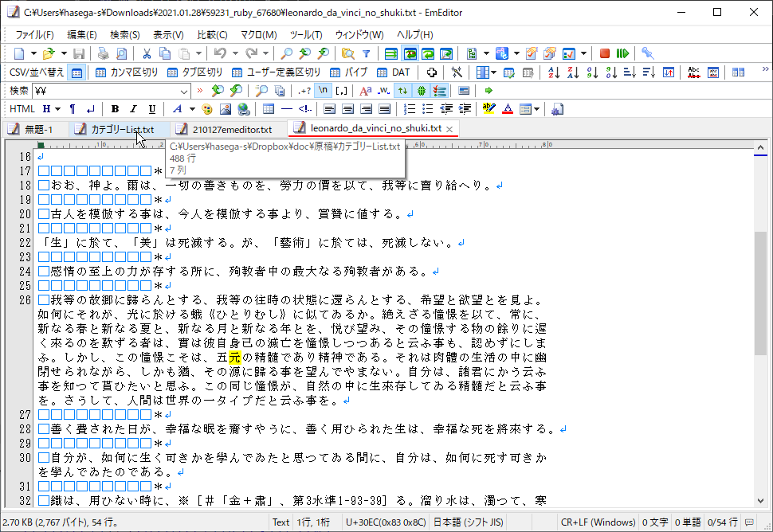Start macro recording with red stop-square icon
The image size is (773, 532).
(604, 53)
